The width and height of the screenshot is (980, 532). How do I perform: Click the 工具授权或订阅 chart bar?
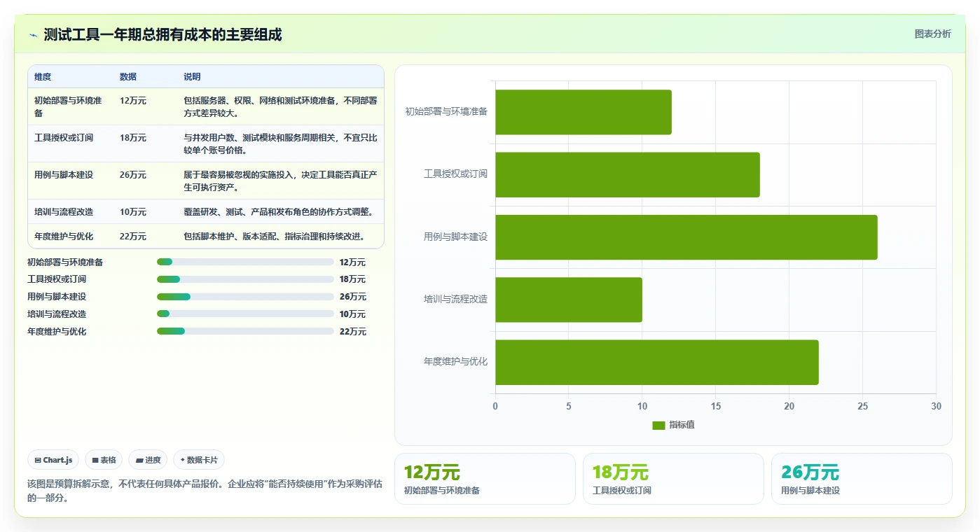pos(628,174)
